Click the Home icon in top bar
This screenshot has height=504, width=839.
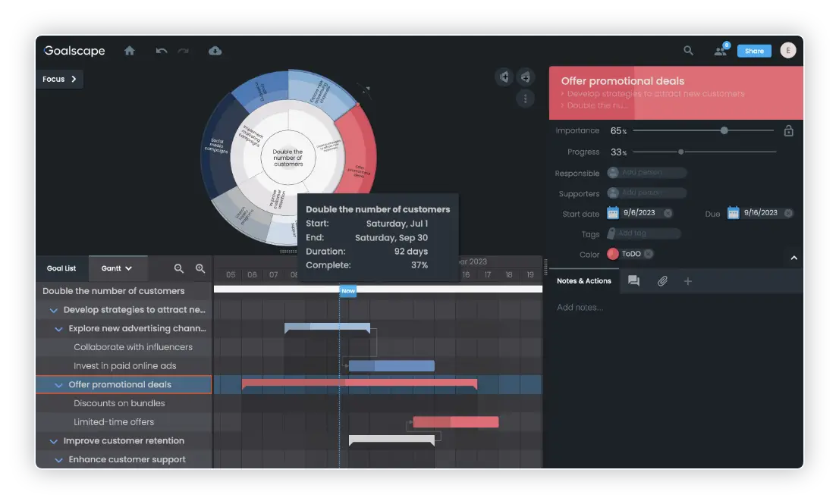(130, 51)
